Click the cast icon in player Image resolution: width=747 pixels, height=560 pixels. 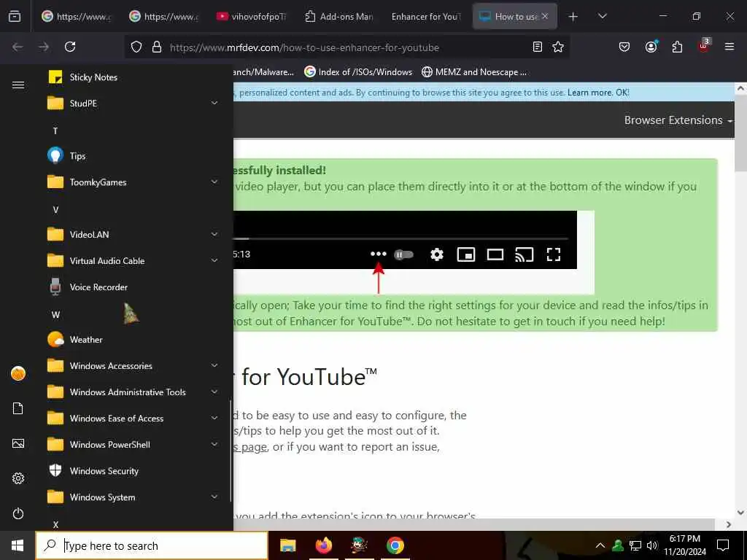point(524,254)
